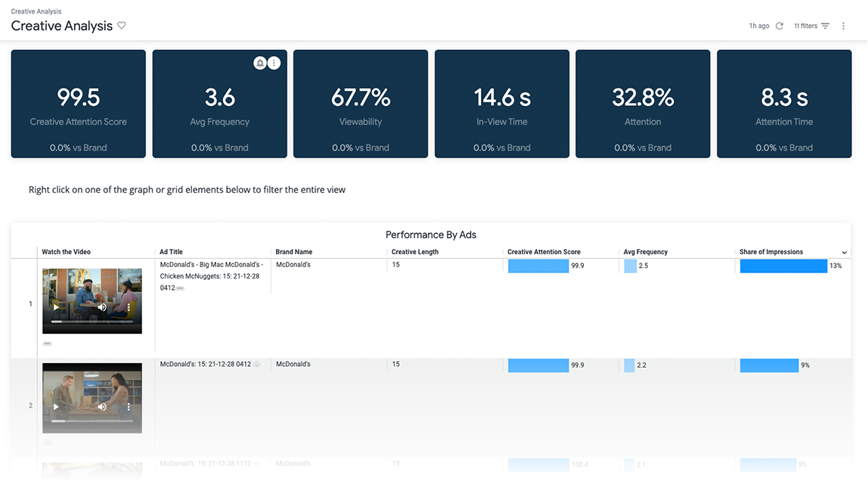
Task: Play the video in row 2
Action: coord(56,406)
